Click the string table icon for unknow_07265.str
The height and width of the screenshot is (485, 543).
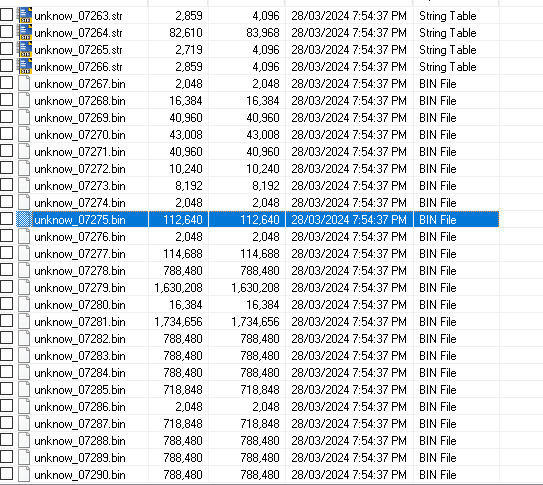coord(24,49)
